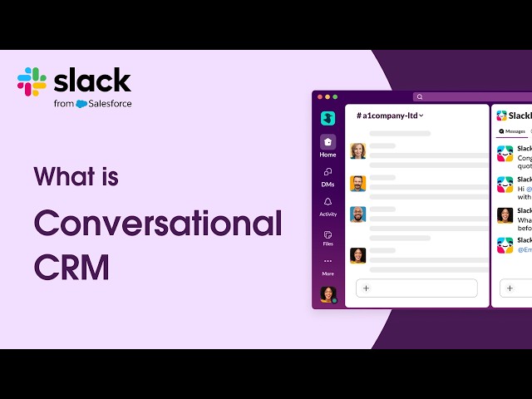Click the first Slackbot avatar in right pane
Viewport: 532px width, 399px height.
pos(505,154)
